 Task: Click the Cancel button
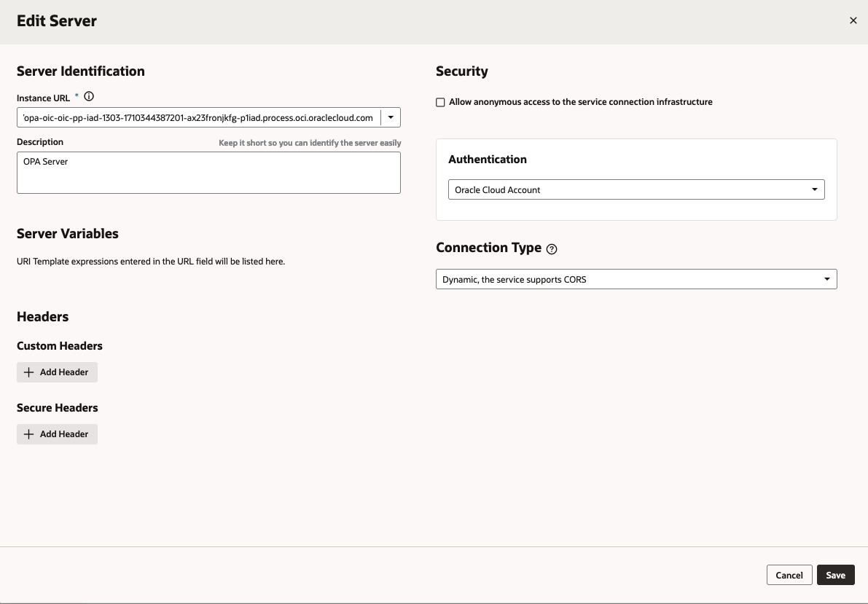pyautogui.click(x=789, y=574)
